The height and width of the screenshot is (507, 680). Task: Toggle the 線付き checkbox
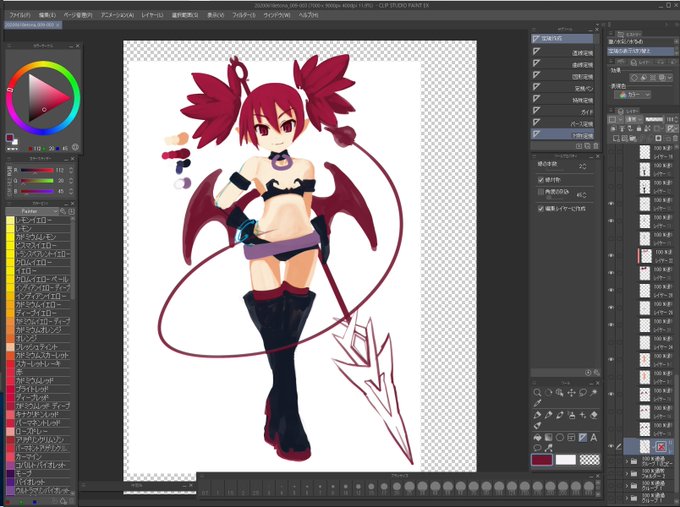point(541,180)
